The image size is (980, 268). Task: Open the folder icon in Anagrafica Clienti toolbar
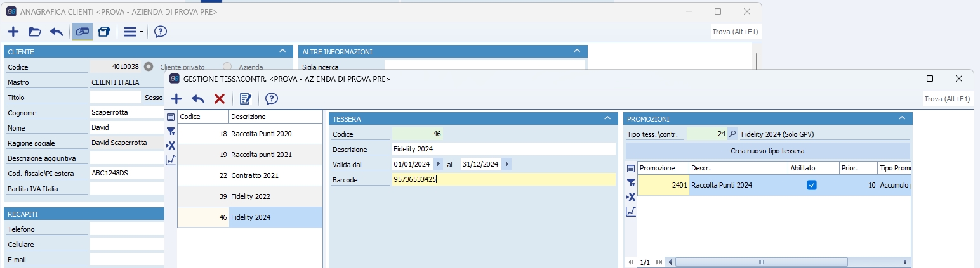pyautogui.click(x=35, y=32)
